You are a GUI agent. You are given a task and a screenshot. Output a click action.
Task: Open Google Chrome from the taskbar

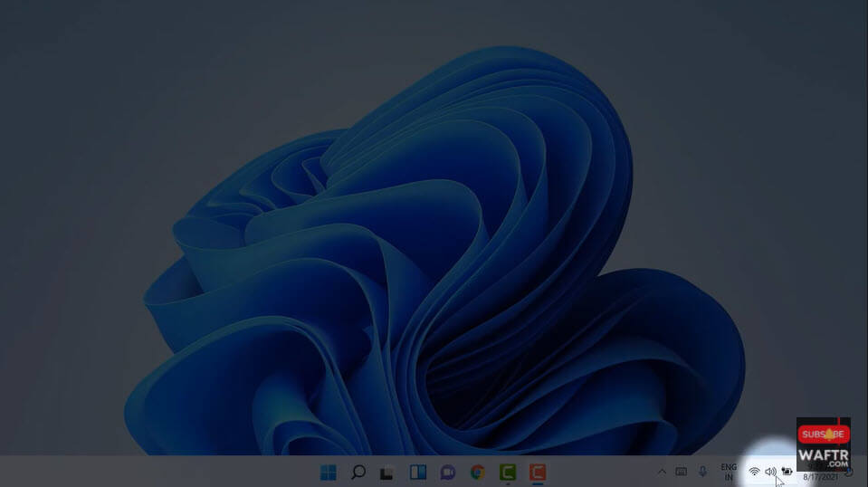click(x=478, y=472)
